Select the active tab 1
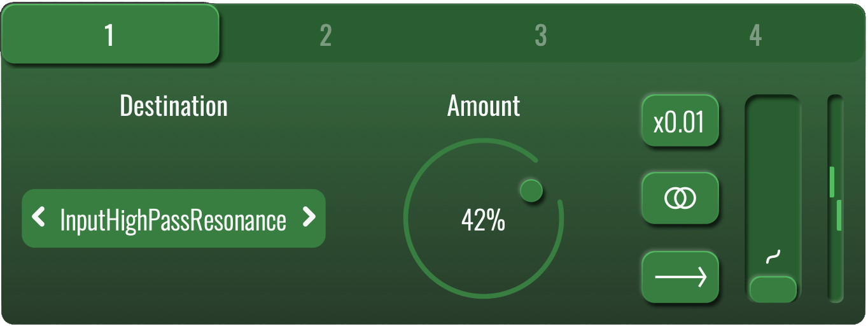The width and height of the screenshot is (868, 326). (110, 34)
